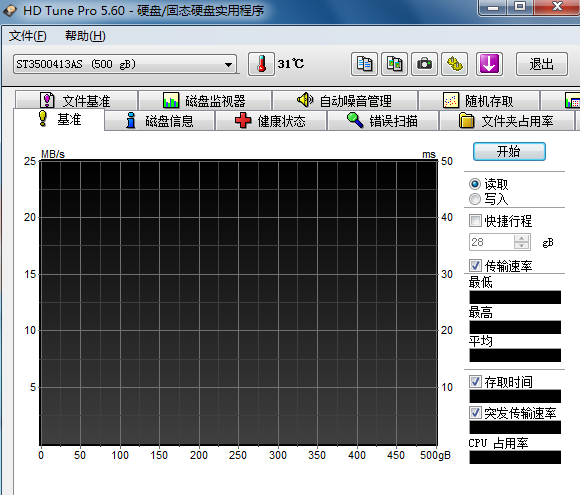
Task: Decrease the gB value with down arrow
Action: [522, 246]
